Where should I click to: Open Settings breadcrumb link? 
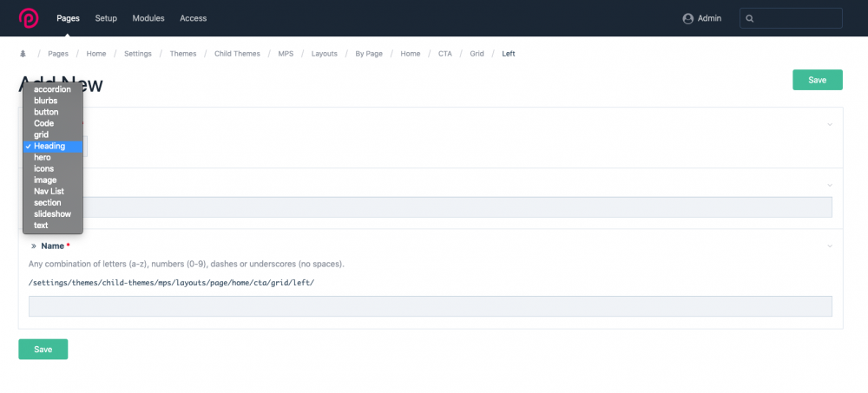138,54
